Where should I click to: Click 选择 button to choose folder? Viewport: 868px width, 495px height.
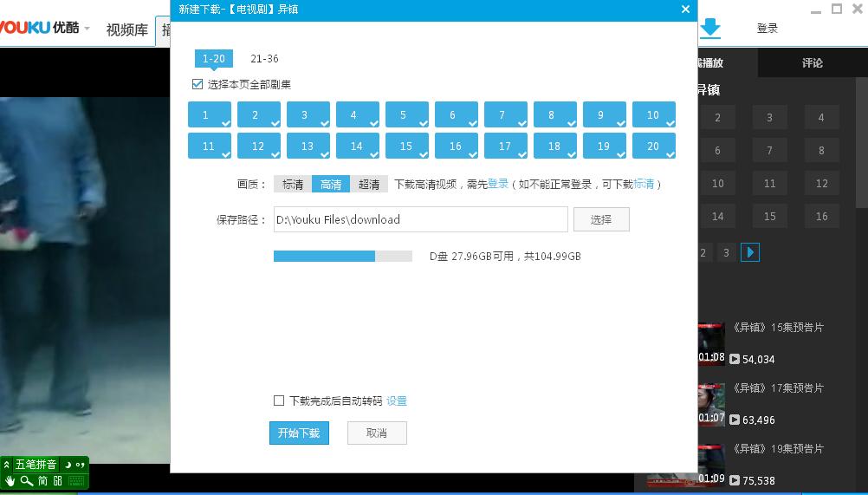coord(601,219)
